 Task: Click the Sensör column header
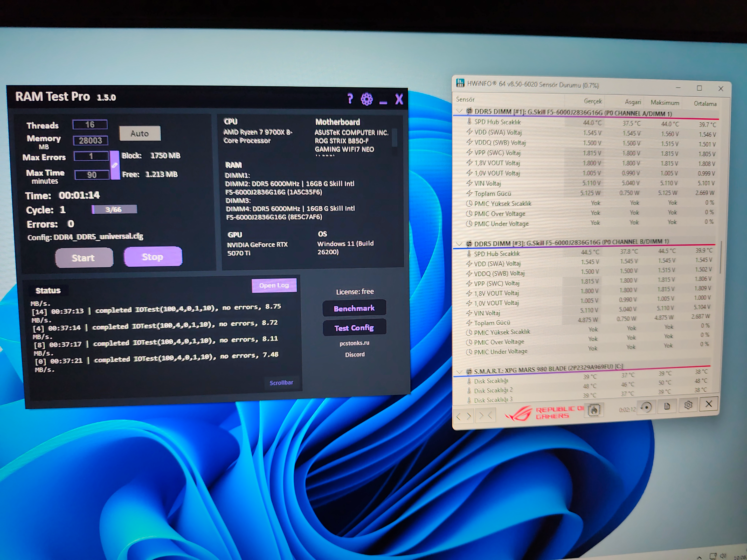[x=465, y=99]
